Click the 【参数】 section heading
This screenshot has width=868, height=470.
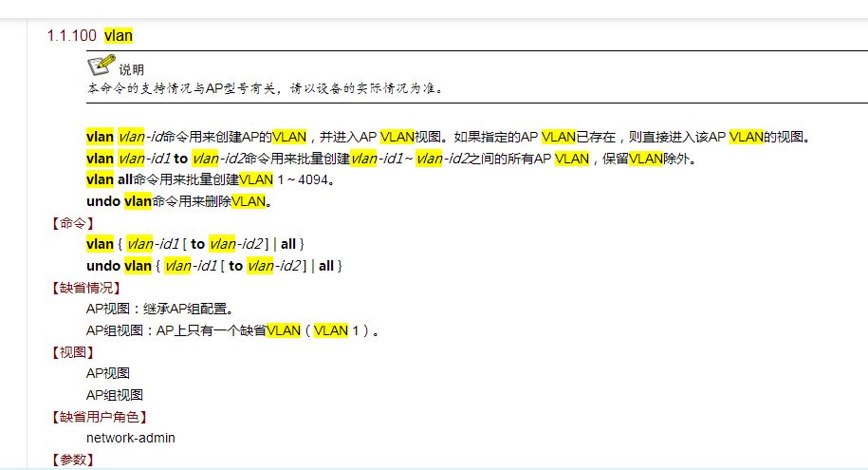point(72,460)
